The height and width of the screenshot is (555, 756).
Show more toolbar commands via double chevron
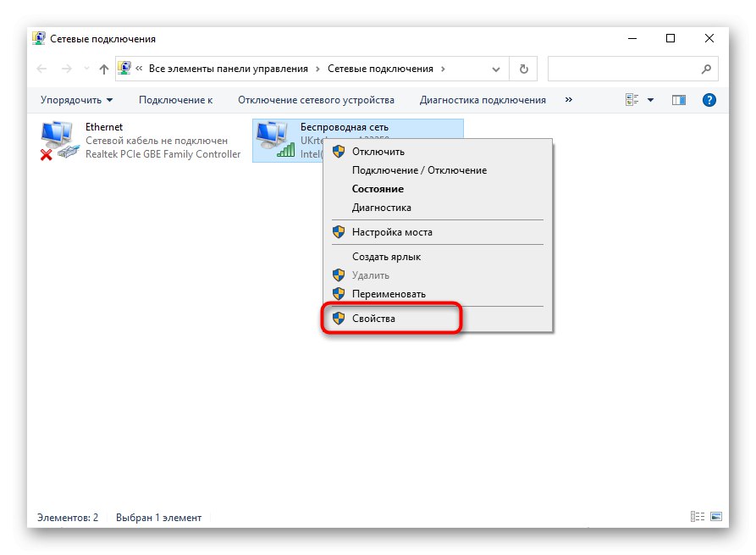(568, 99)
